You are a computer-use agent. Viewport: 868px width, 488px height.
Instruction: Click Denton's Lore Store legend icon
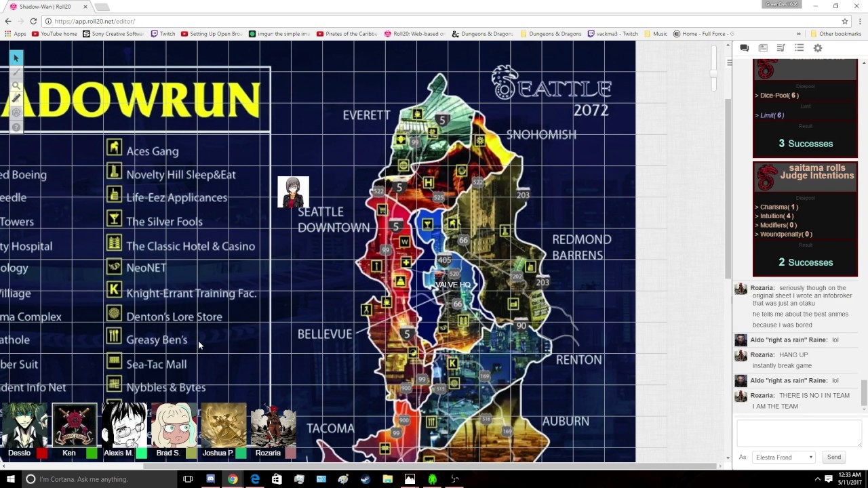[x=114, y=313]
